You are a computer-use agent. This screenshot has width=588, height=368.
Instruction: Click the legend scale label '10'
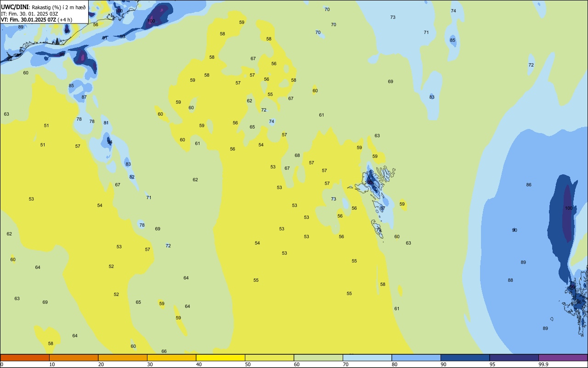click(52, 364)
